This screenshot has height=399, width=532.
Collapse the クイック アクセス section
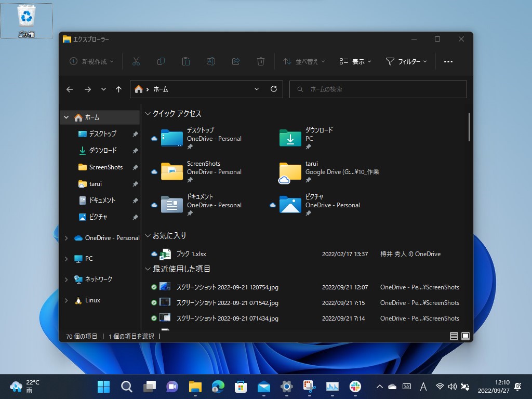coord(148,114)
